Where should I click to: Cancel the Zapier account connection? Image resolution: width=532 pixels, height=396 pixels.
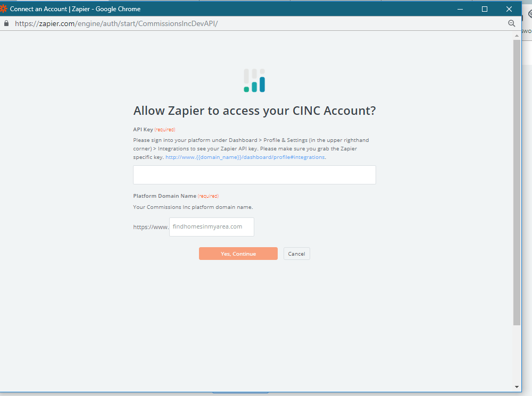tap(296, 254)
